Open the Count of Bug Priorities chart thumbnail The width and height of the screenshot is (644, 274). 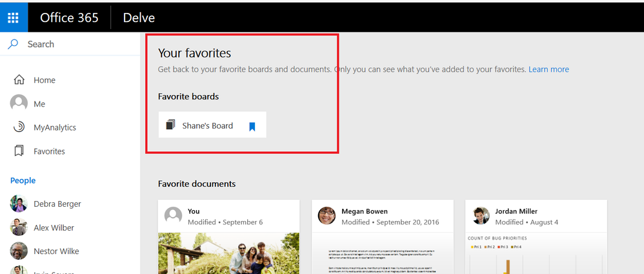536,253
